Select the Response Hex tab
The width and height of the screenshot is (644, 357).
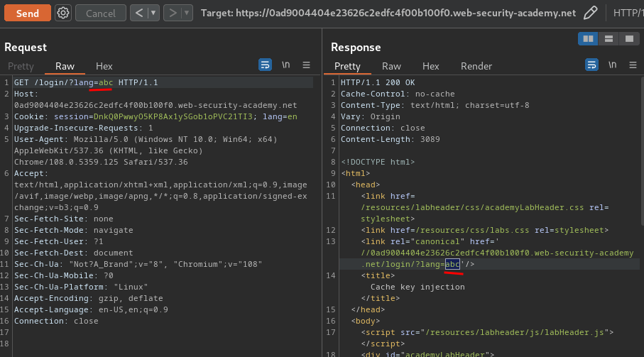[431, 66]
